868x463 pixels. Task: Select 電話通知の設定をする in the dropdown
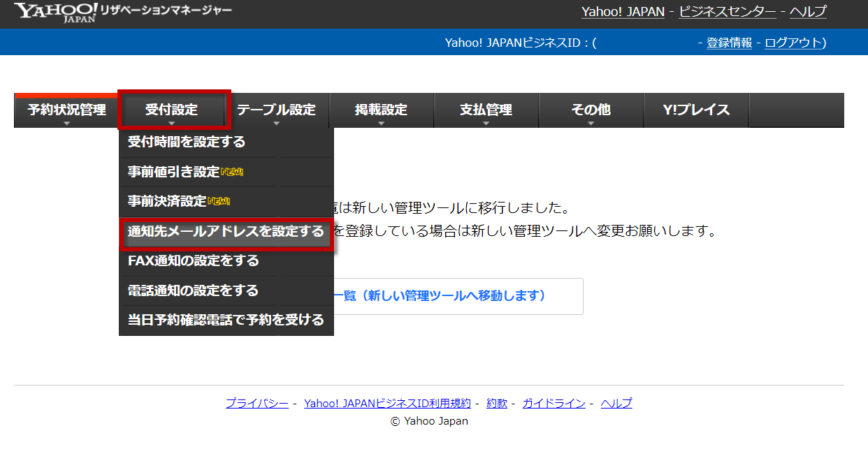226,291
